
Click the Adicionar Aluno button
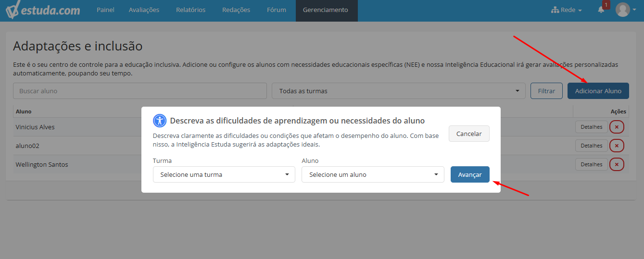pyautogui.click(x=598, y=91)
